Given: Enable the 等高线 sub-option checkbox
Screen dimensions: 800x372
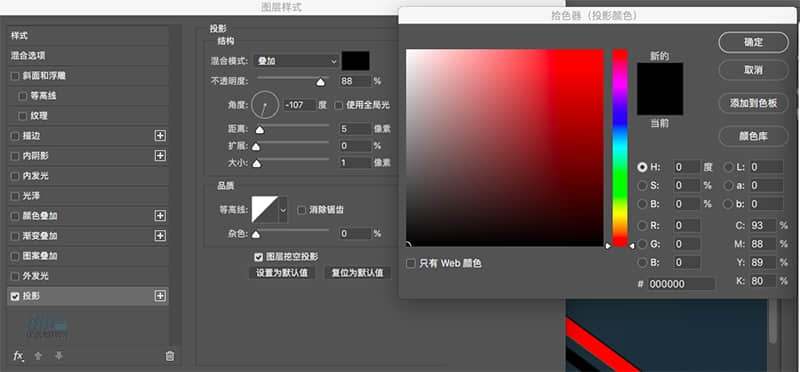Looking at the screenshot, I should coord(22,96).
